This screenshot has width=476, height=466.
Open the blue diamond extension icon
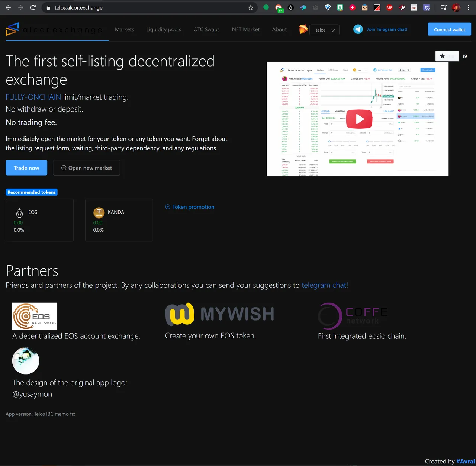click(328, 7)
